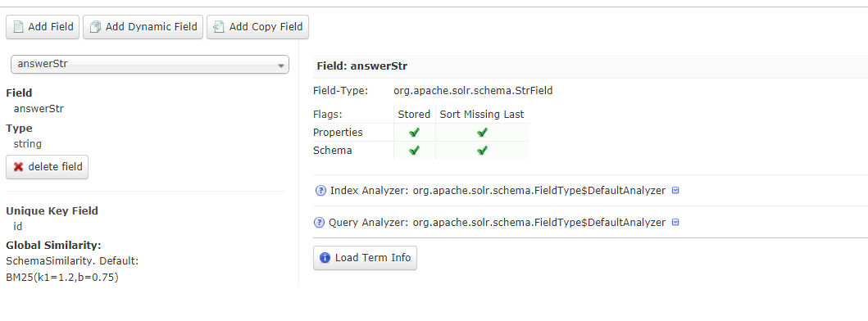Open the answerStr field selector dropdown
The image size is (868, 321).
(x=150, y=64)
